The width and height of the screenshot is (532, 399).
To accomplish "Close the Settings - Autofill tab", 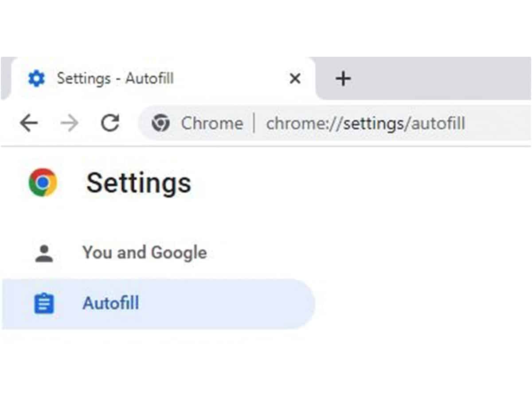I will tap(295, 79).
